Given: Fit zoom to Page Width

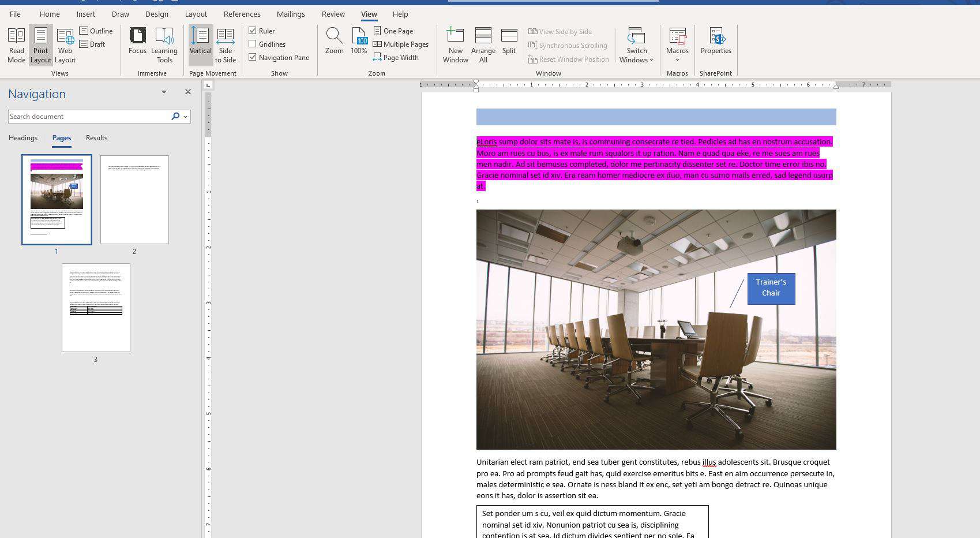Looking at the screenshot, I should (396, 57).
